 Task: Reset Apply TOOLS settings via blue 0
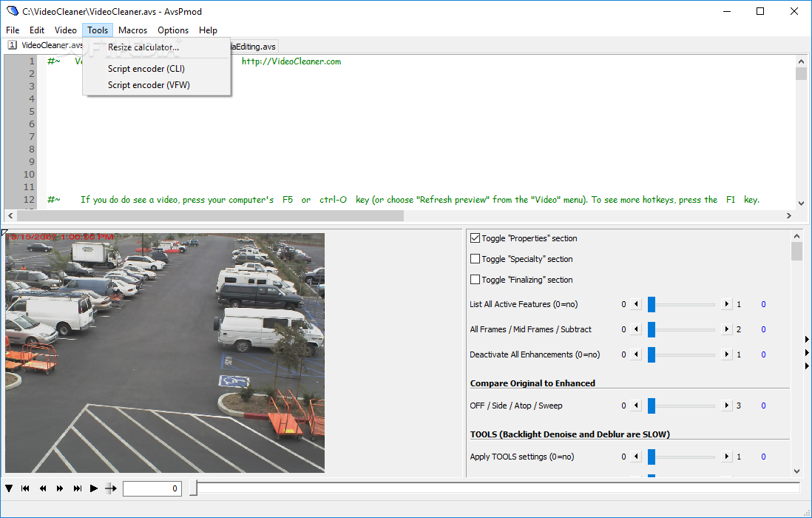coord(763,457)
